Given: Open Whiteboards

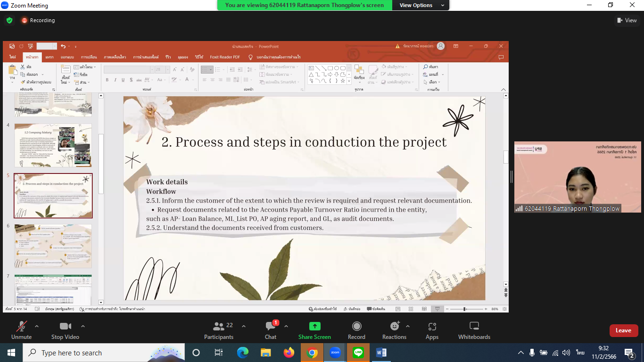Looking at the screenshot, I should click(x=474, y=330).
